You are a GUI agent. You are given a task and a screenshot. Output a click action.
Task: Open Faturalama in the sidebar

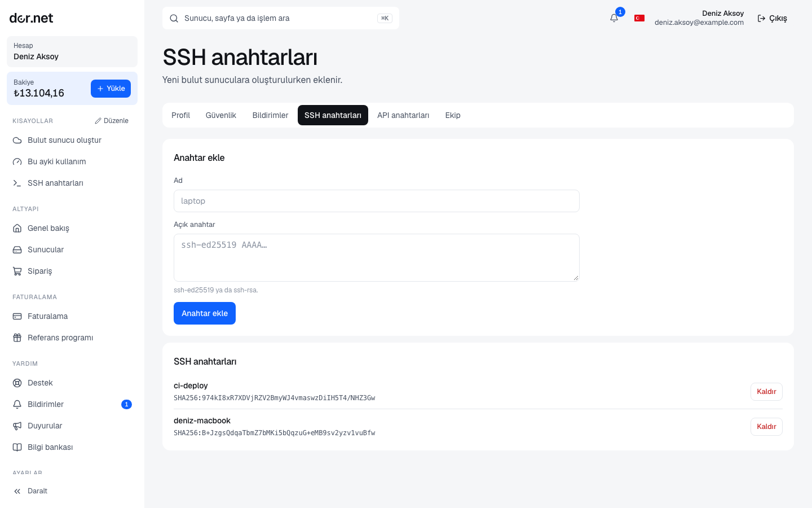click(72, 316)
